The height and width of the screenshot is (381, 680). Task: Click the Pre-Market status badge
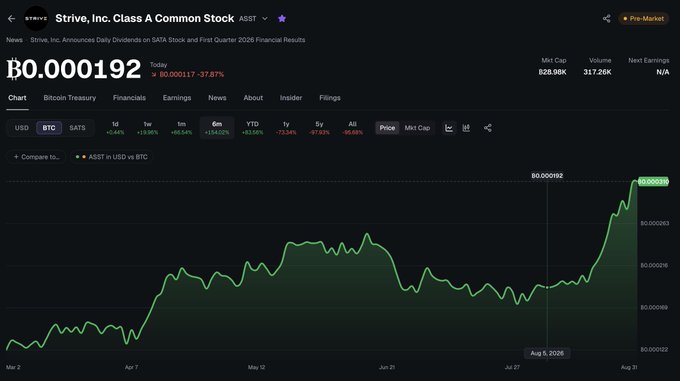click(x=644, y=19)
